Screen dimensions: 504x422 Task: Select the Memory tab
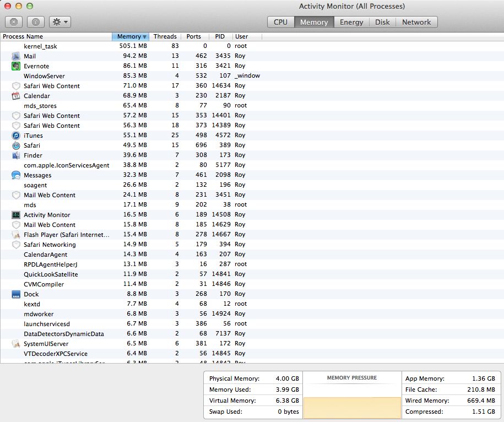click(314, 22)
